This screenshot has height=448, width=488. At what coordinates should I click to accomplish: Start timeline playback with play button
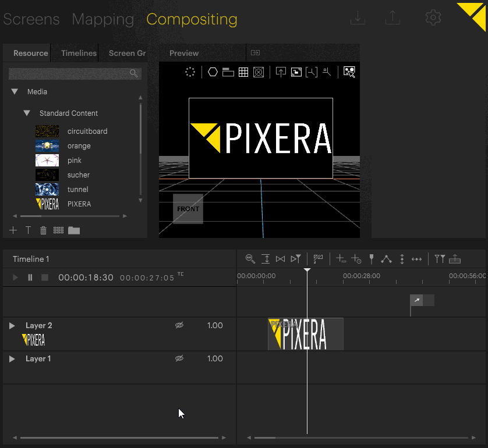pos(15,277)
